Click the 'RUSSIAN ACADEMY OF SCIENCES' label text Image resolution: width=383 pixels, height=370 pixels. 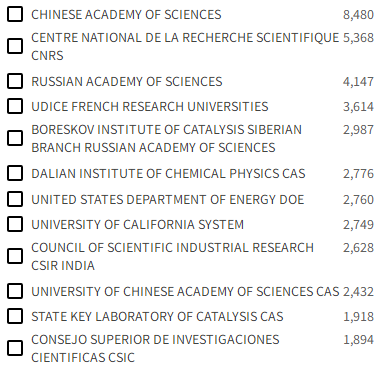[x=127, y=82]
